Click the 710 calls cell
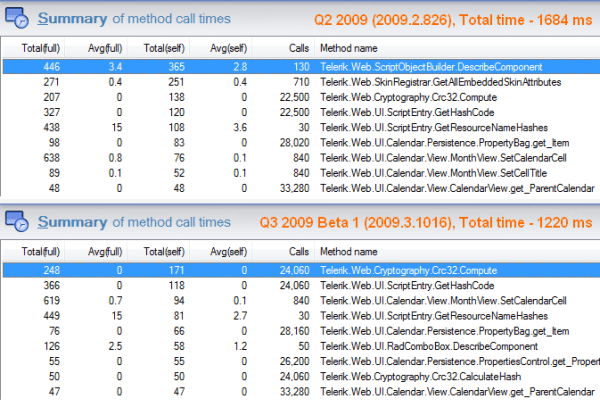The height and width of the screenshot is (407, 600). (x=301, y=82)
